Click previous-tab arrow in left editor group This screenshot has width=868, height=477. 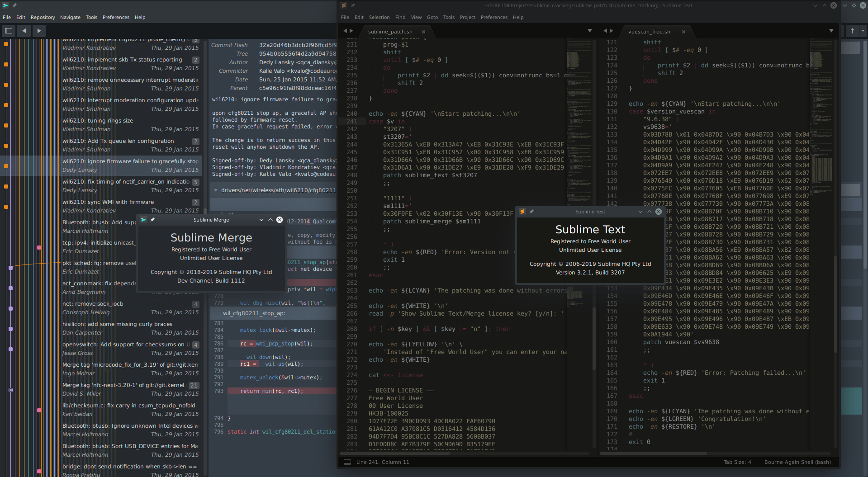pyautogui.click(x=345, y=31)
